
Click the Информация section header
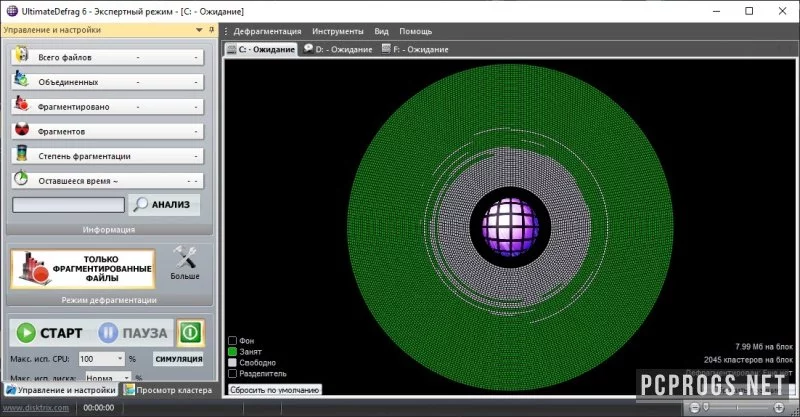point(109,230)
